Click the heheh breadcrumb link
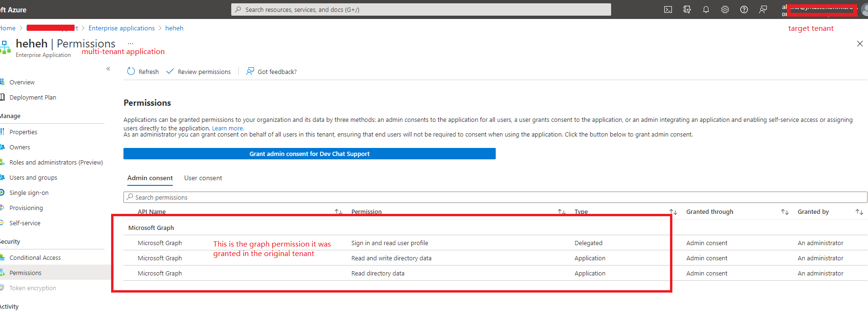The image size is (868, 312). [174, 28]
